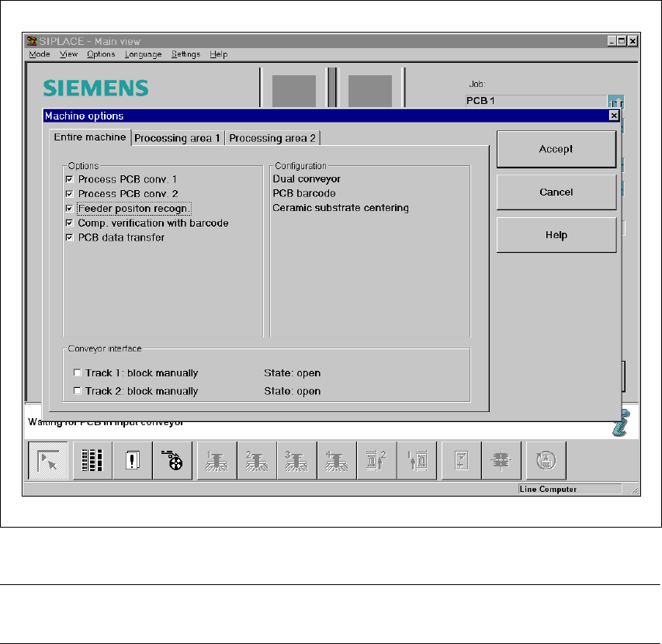Image resolution: width=662 pixels, height=644 pixels.
Task: Minimize the SIPLACE main window
Action: coord(612,41)
